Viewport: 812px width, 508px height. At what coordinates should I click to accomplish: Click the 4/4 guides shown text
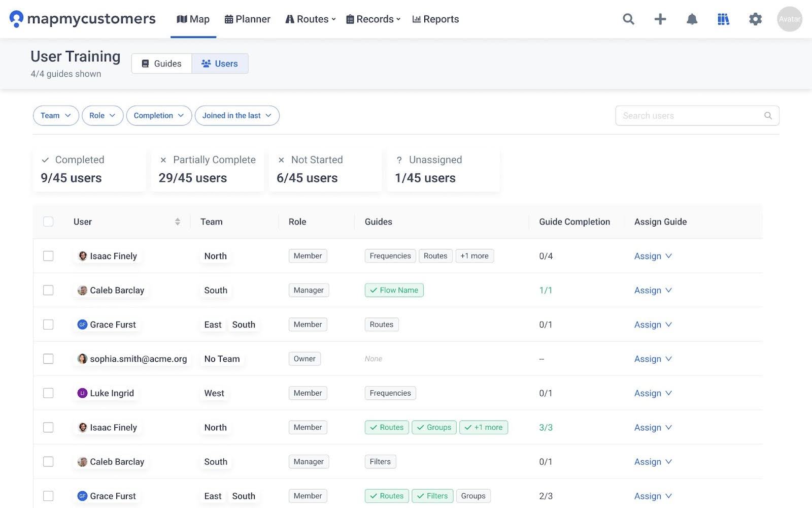(66, 74)
